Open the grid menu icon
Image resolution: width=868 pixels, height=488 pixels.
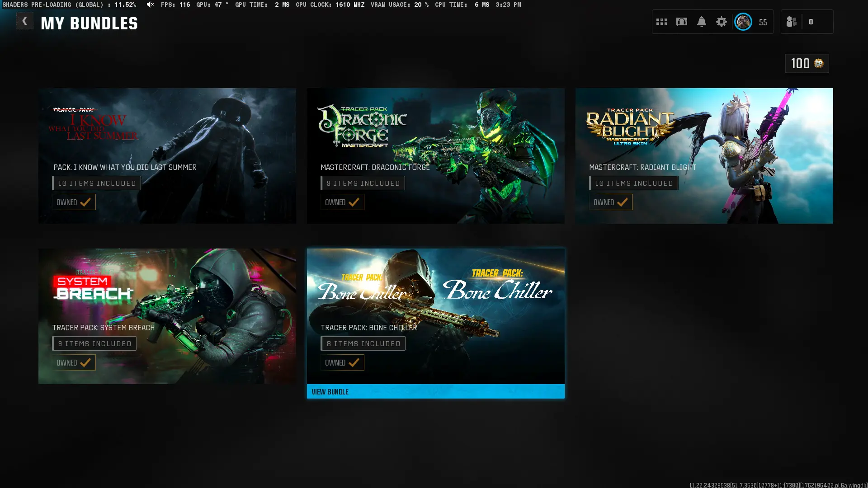(x=661, y=22)
